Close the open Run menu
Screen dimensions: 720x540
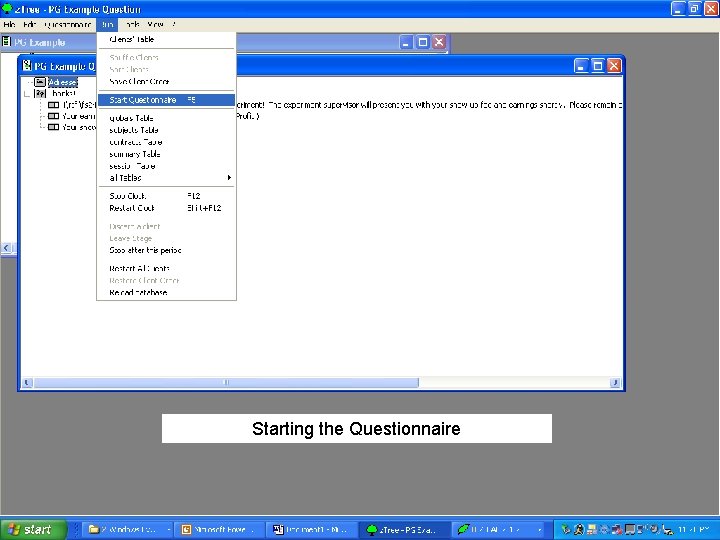point(107,24)
